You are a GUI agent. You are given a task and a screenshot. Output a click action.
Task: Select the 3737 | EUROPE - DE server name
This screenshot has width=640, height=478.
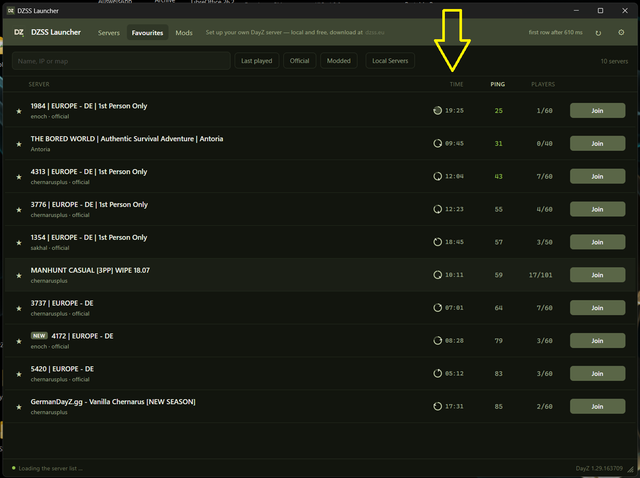point(62,303)
